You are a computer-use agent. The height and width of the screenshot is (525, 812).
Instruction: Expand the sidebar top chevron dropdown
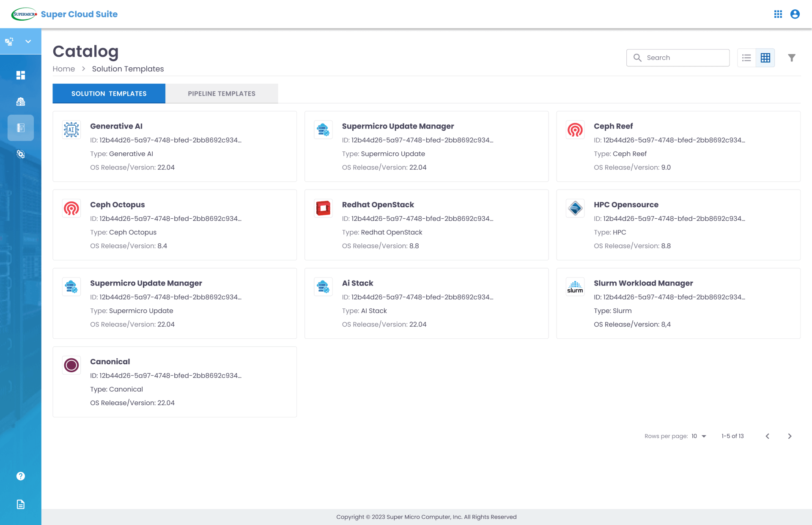click(28, 41)
